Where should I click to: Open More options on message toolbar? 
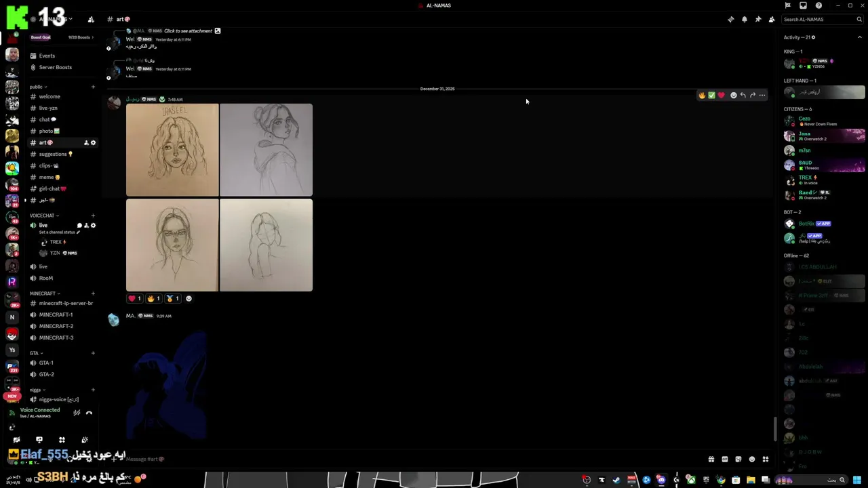click(x=762, y=95)
